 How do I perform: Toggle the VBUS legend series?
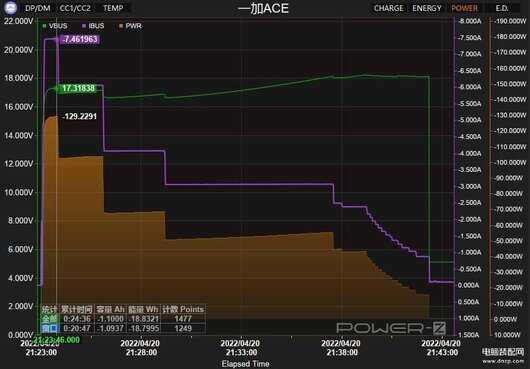[x=55, y=26]
